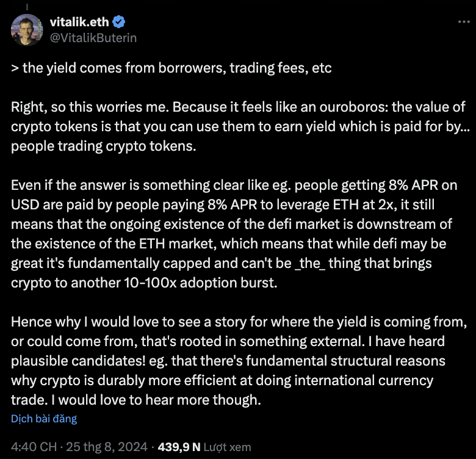The image size is (476, 459).
Task: Click the "Dịch bài đăng" translate link
Action: tap(44, 419)
